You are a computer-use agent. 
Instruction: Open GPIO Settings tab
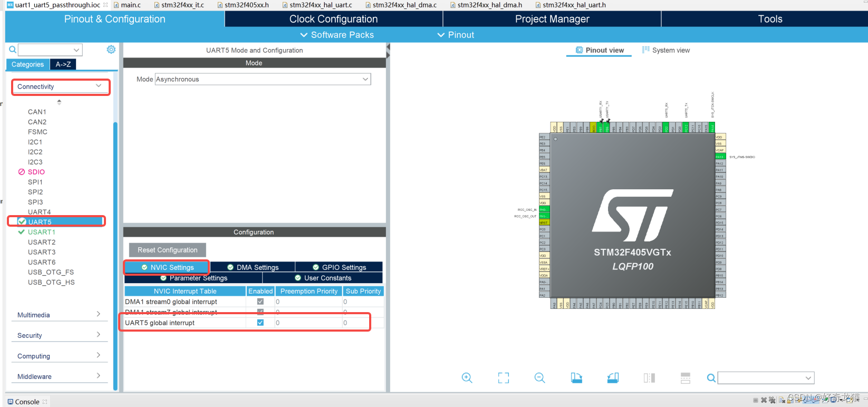click(339, 267)
